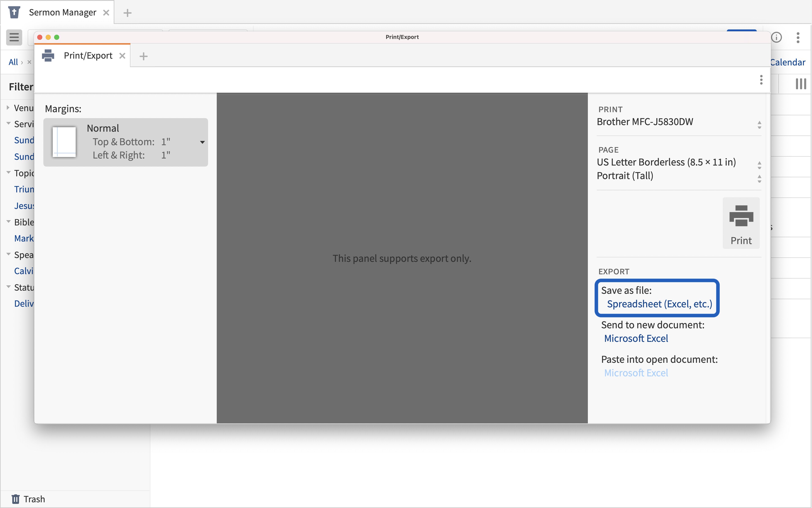Close the Print/Export window with red button
The height and width of the screenshot is (508, 812).
(40, 37)
